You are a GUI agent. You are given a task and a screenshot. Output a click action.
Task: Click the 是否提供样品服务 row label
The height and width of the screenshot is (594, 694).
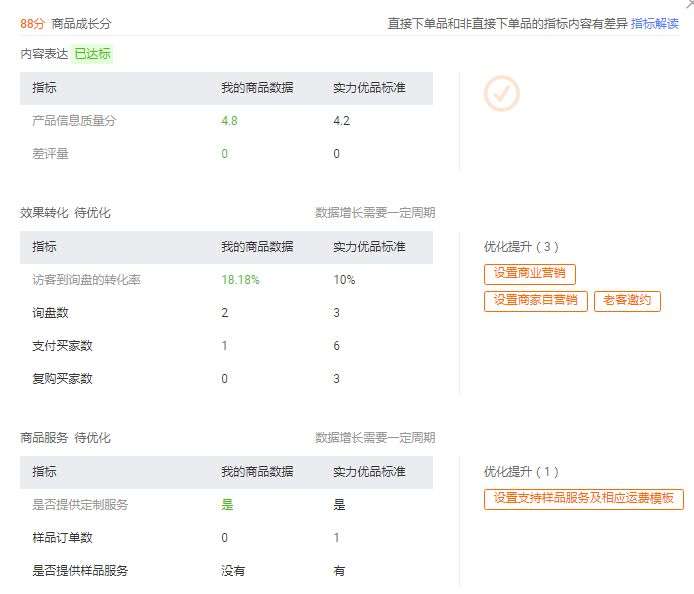point(80,571)
